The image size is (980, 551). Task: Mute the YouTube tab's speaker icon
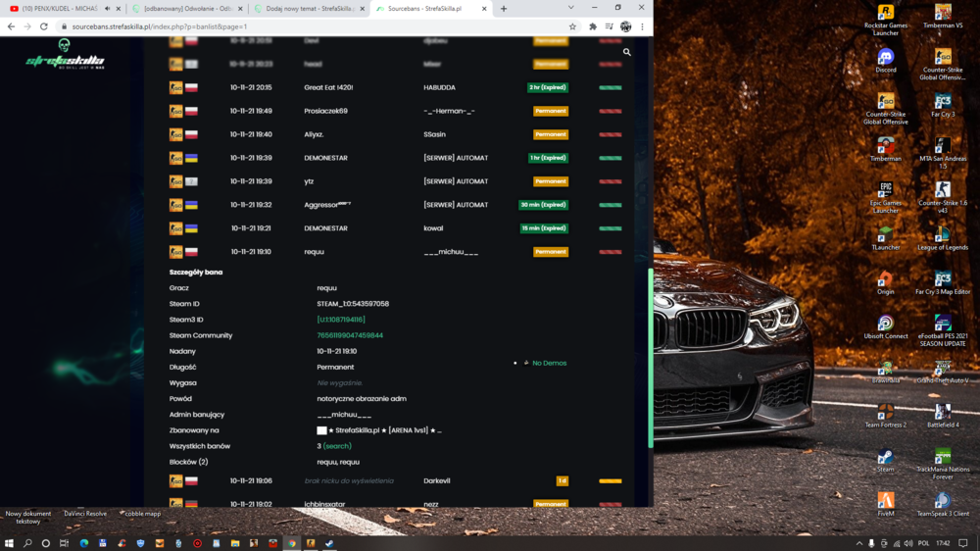108,9
